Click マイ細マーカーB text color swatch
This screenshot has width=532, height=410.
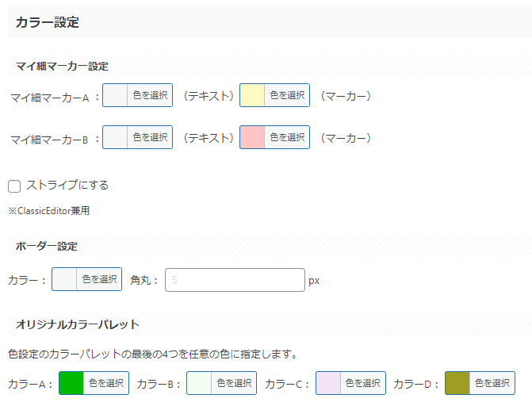(x=116, y=137)
